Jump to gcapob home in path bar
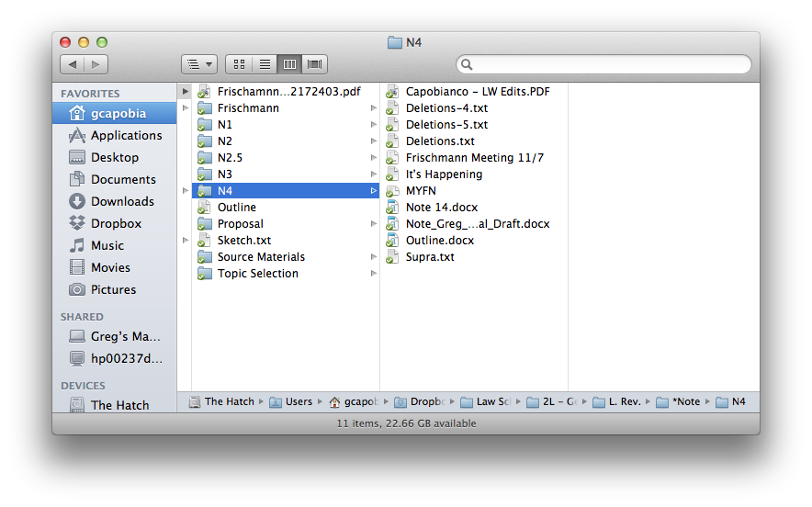 click(355, 402)
